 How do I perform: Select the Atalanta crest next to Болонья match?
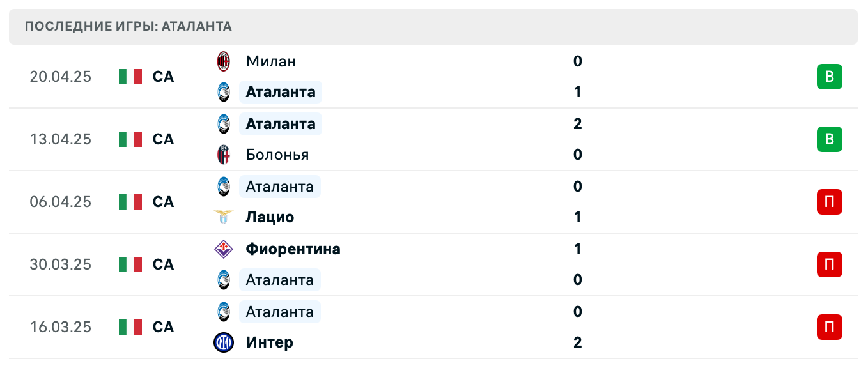pos(223,124)
